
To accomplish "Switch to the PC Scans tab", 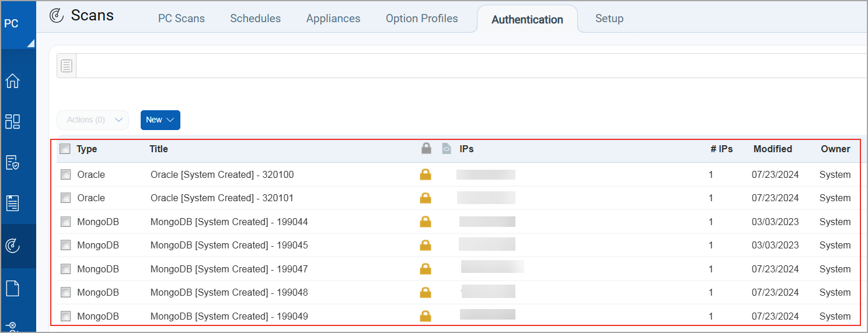I will 182,19.
